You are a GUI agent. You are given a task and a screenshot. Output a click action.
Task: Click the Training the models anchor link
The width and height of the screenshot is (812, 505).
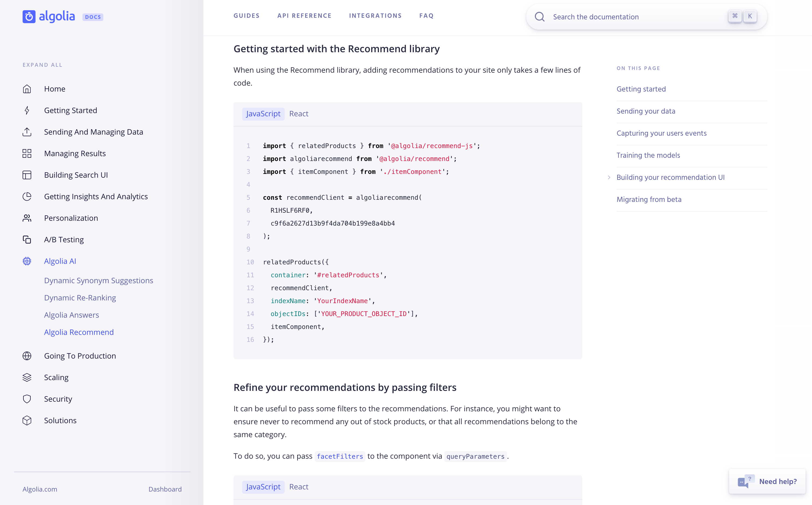click(x=648, y=155)
